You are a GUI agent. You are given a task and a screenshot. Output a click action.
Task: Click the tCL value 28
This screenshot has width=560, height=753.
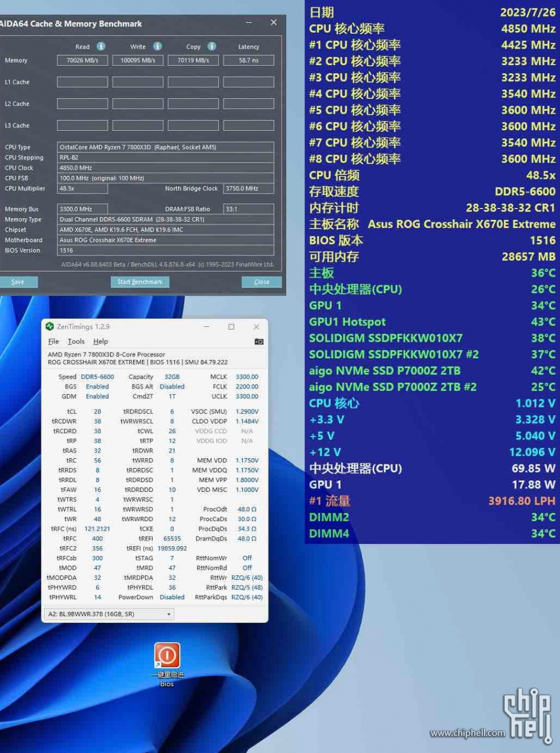click(x=97, y=411)
